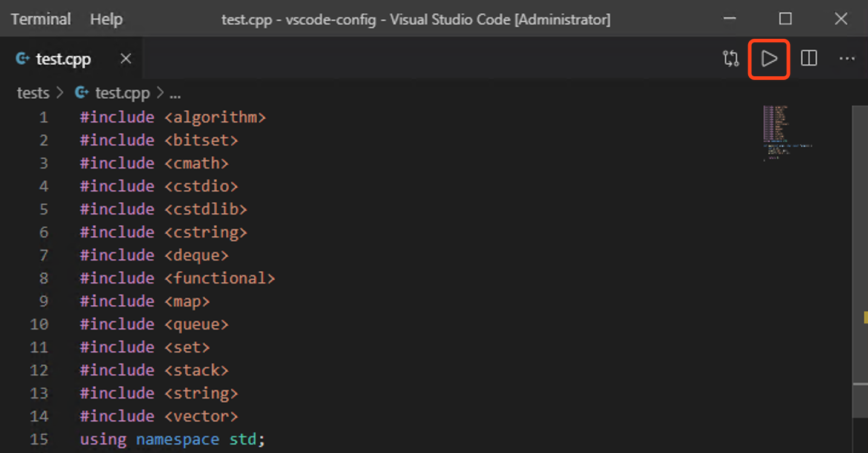Maximize the Visual Studio Code window
This screenshot has width=868, height=453.
pos(785,19)
